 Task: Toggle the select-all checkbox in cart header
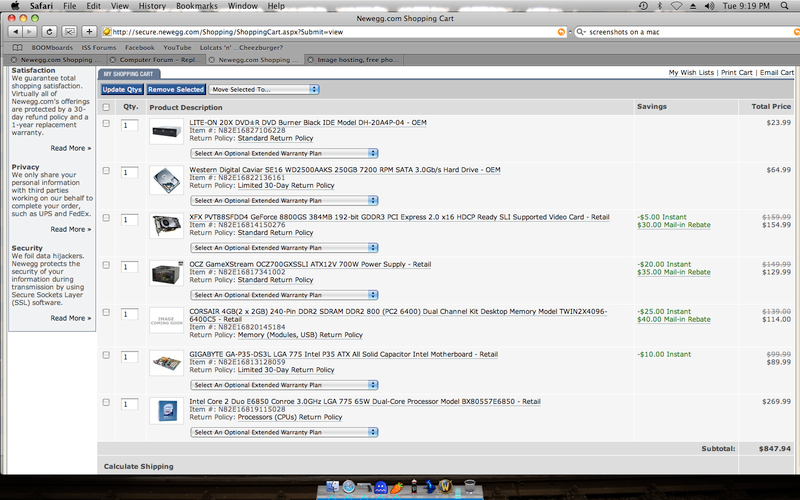pos(106,107)
